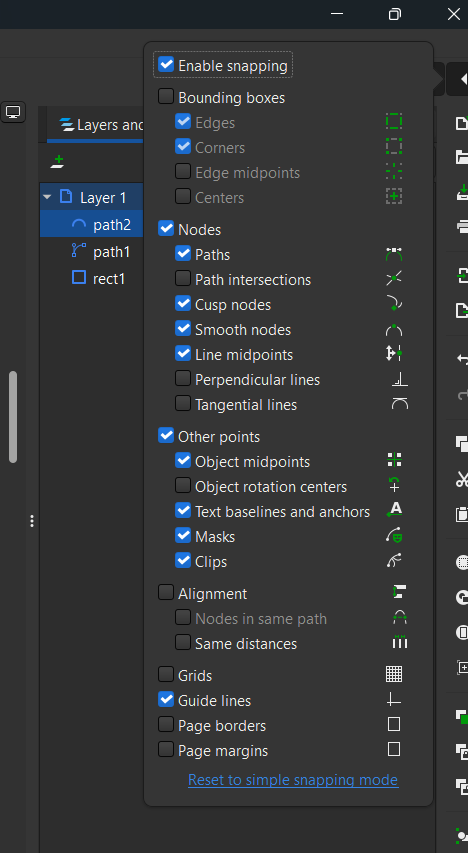Image resolution: width=468 pixels, height=853 pixels.
Task: Disable the Enable snapping checkbox
Action: point(166,65)
